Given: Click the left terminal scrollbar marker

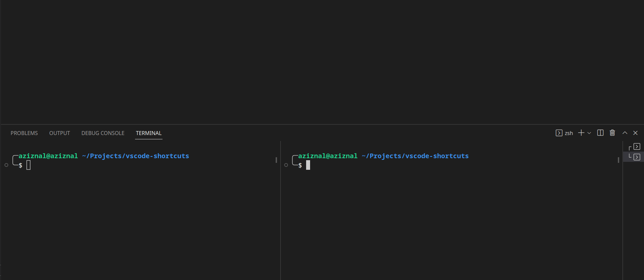Looking at the screenshot, I should point(276,160).
